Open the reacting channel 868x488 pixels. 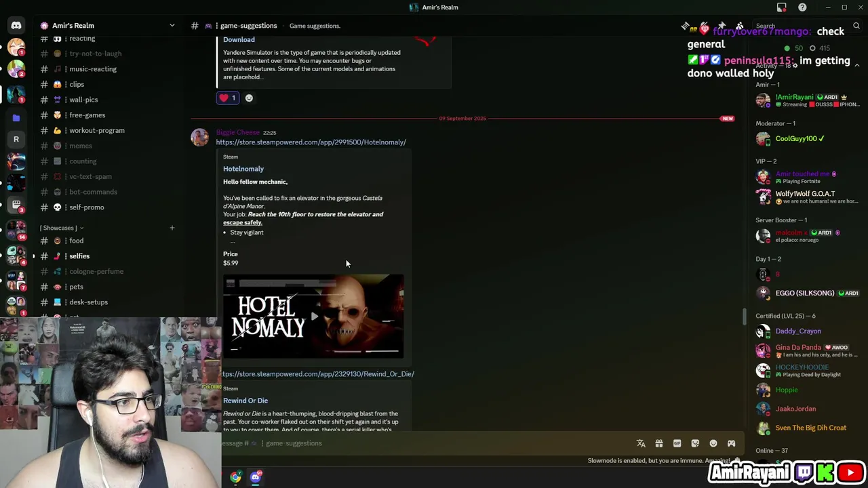click(x=82, y=39)
